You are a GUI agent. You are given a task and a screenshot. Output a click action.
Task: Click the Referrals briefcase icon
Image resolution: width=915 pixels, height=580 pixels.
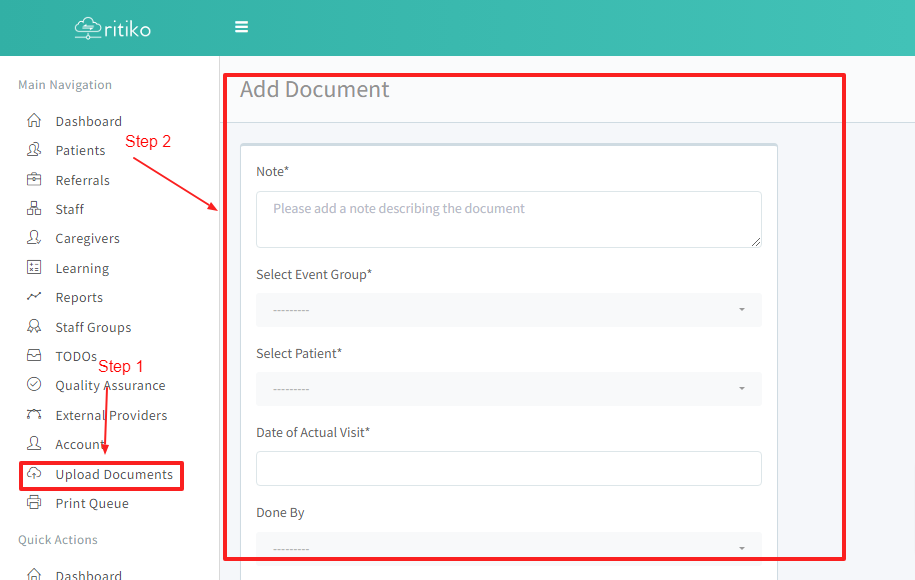(x=34, y=180)
